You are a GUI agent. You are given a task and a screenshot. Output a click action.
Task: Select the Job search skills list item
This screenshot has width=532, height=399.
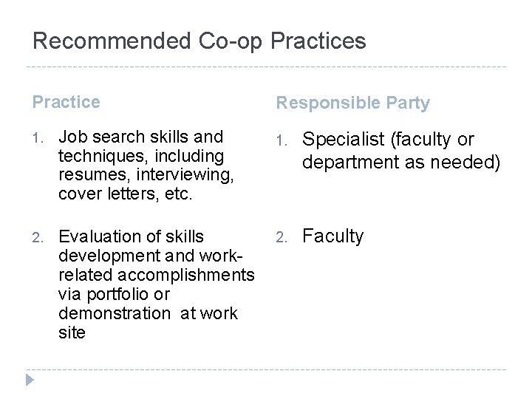pos(146,166)
